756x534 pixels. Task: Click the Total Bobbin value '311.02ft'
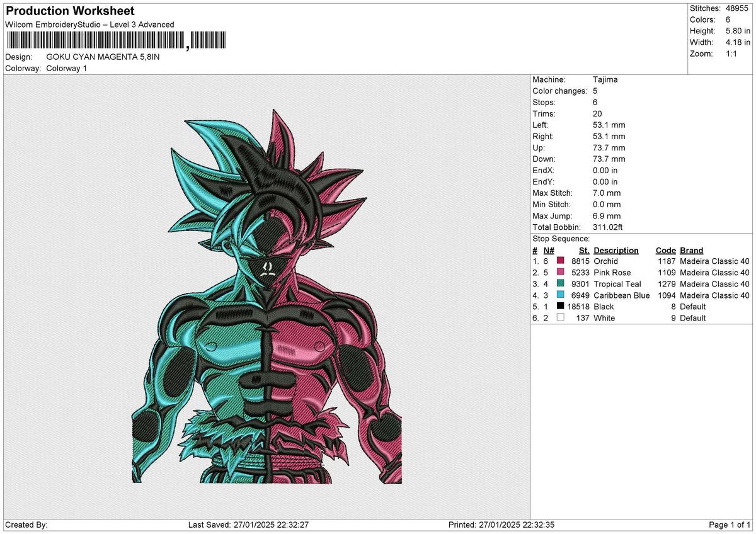click(x=608, y=227)
